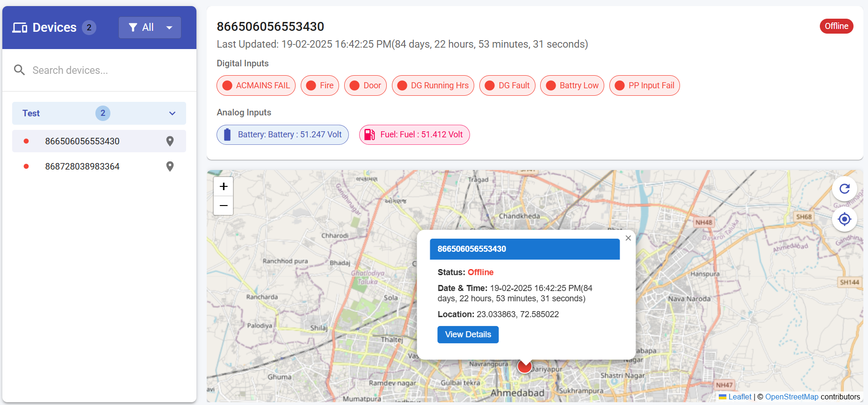Image resolution: width=868 pixels, height=405 pixels.
Task: Click the fuel pump icon in Fuel chip
Action: tap(369, 135)
